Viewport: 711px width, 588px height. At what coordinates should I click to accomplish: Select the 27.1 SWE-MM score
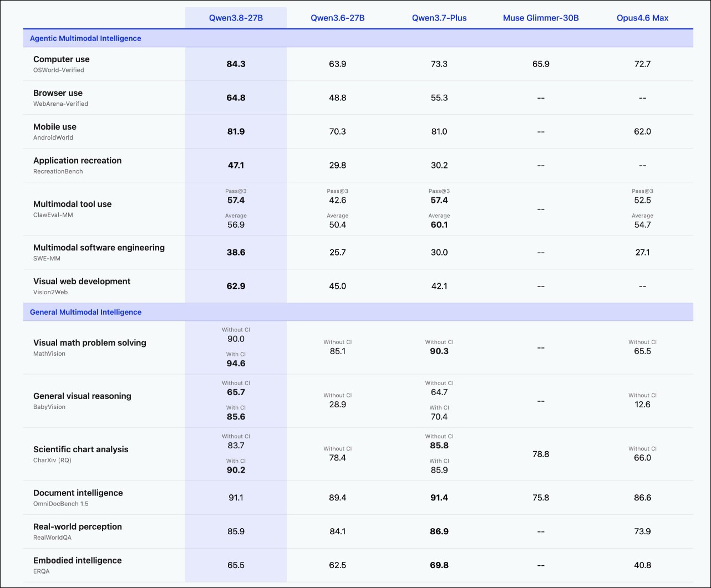[642, 253]
